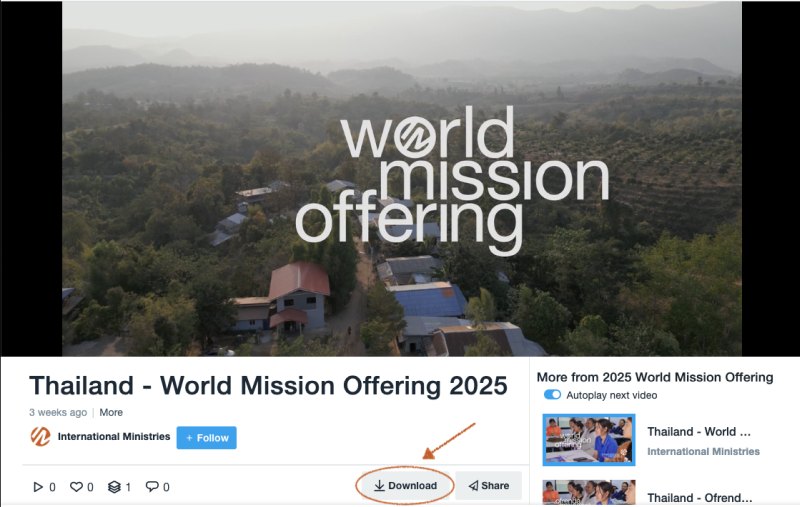Click the Thailand - World ... sidebar title

699,432
